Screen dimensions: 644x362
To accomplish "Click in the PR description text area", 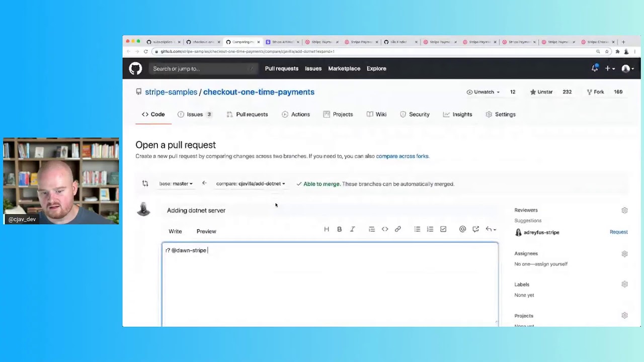I will (330, 284).
